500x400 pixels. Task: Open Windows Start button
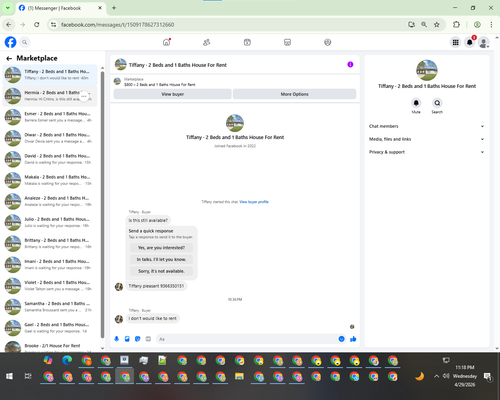click(x=9, y=376)
